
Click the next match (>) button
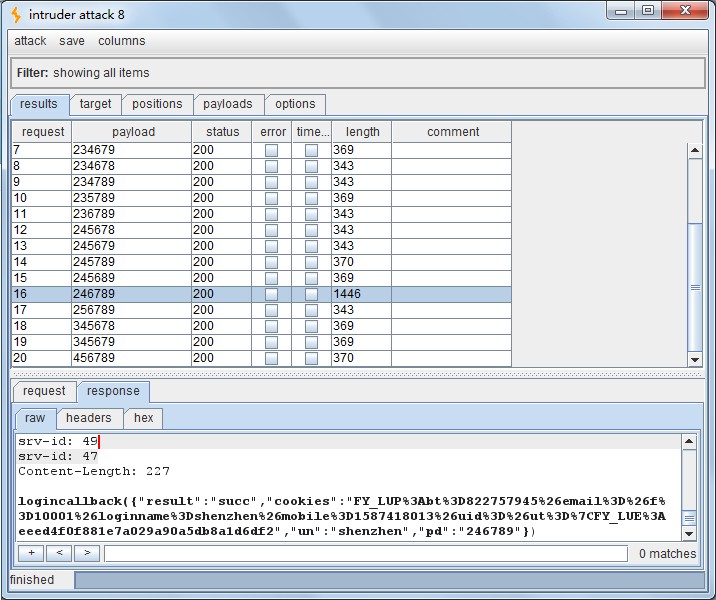pos(87,553)
